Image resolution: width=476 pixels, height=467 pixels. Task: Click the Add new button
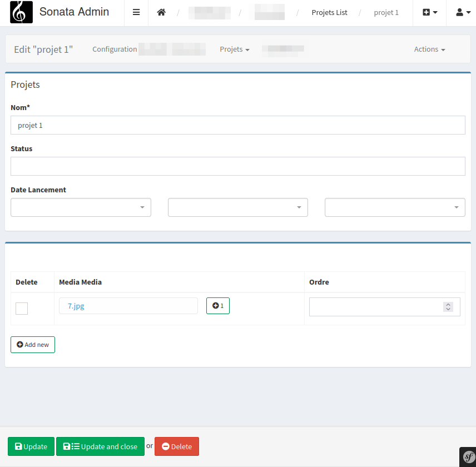point(33,345)
